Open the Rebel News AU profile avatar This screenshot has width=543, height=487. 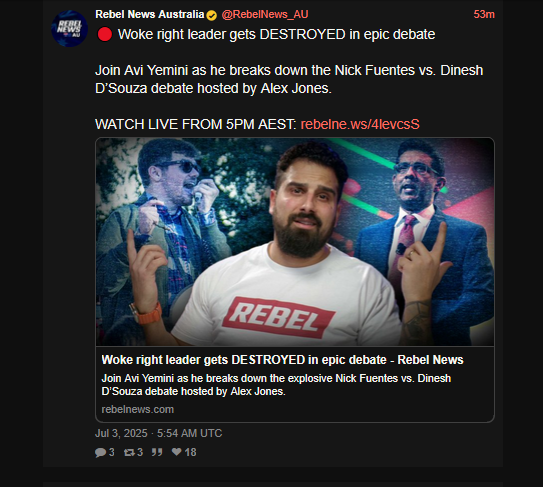(x=70, y=28)
